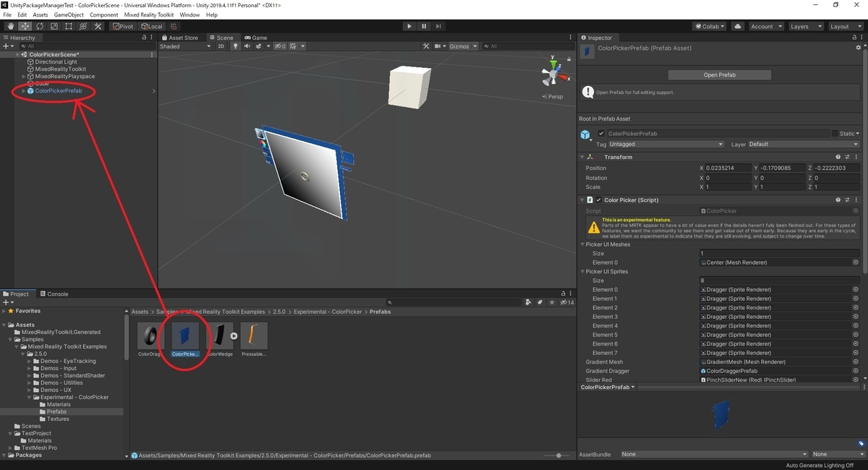
Task: Toggle grid snapping icon
Action: pyautogui.click(x=174, y=27)
